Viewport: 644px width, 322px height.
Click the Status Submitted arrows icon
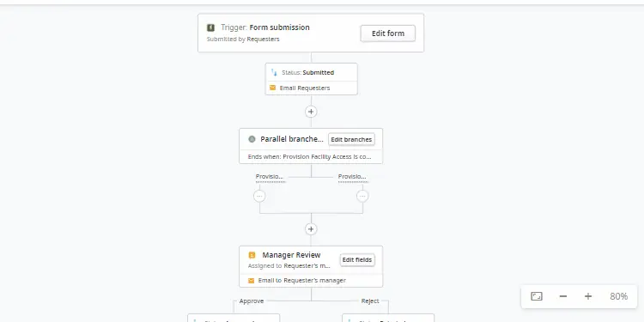(x=275, y=73)
